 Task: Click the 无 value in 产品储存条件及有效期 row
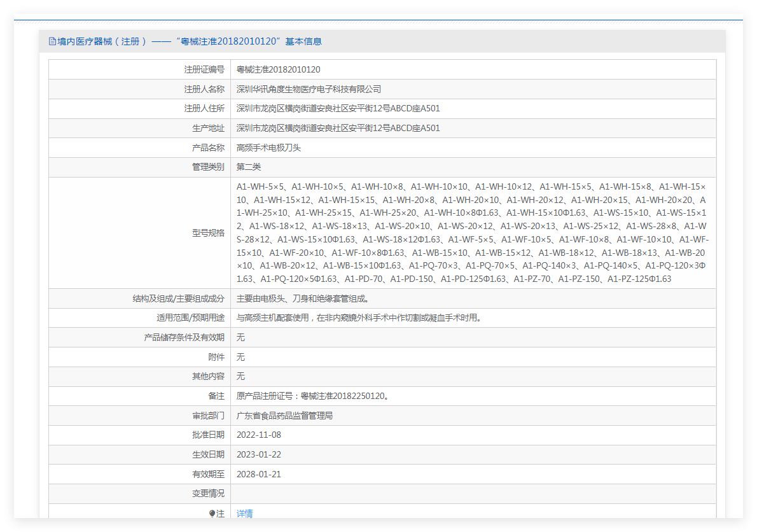point(240,337)
